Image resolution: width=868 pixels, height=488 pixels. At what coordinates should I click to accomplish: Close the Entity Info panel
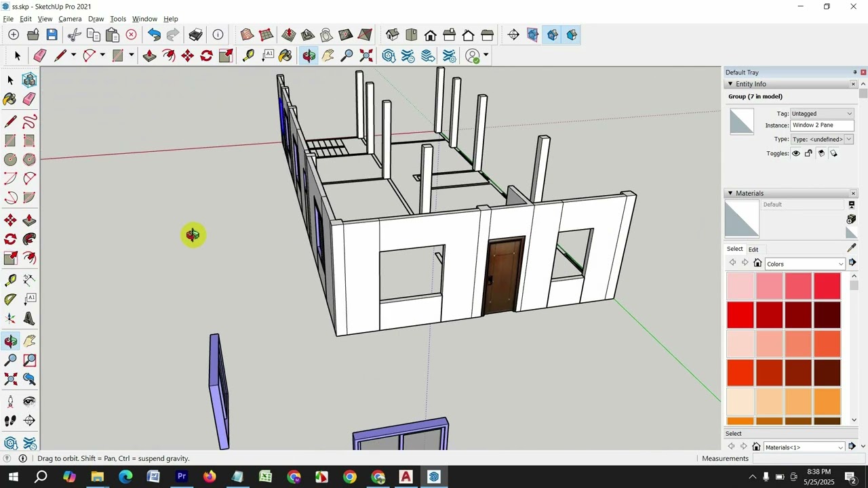click(853, 84)
